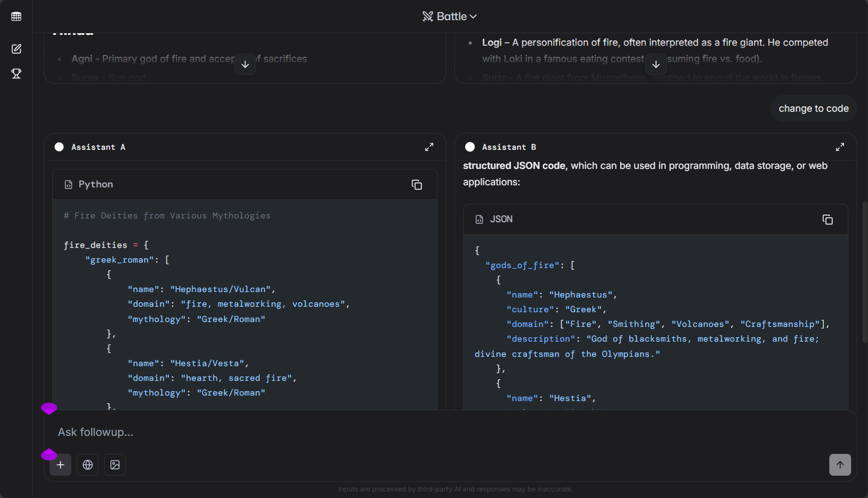Jump to bottom of upper-right response
Screen dimensions: 868x498
coord(656,64)
